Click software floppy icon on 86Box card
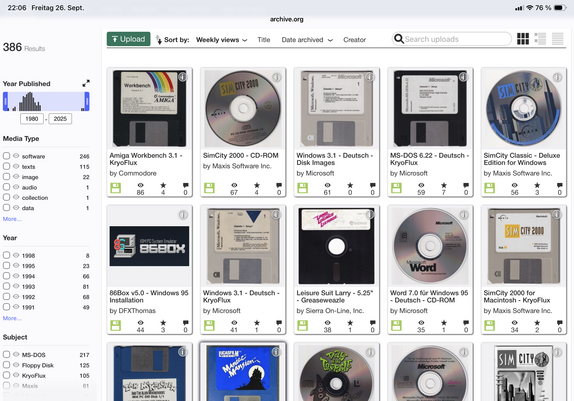 pyautogui.click(x=115, y=325)
